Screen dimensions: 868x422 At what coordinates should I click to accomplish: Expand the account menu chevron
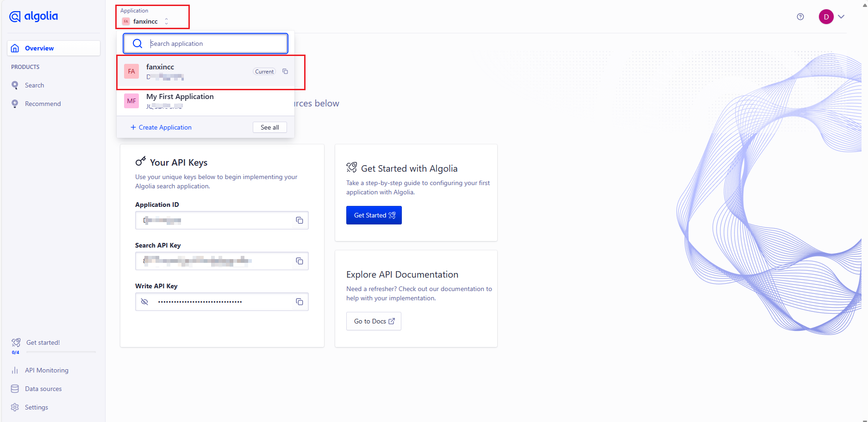[841, 17]
